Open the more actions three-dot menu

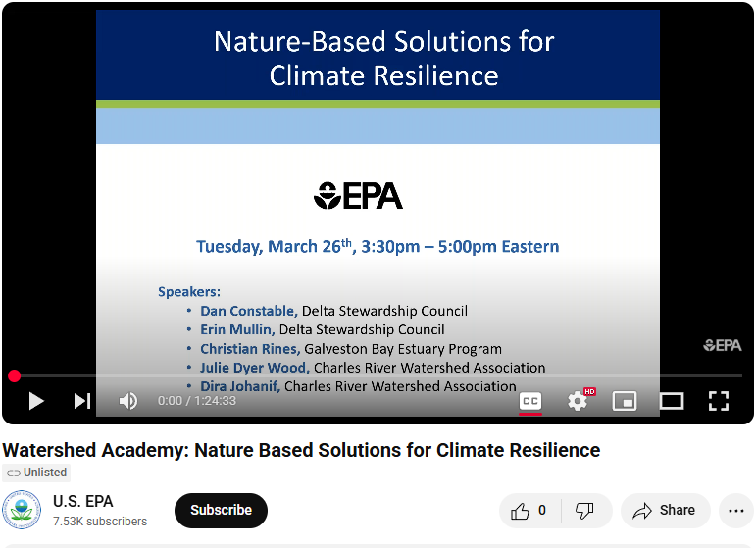pyautogui.click(x=735, y=511)
